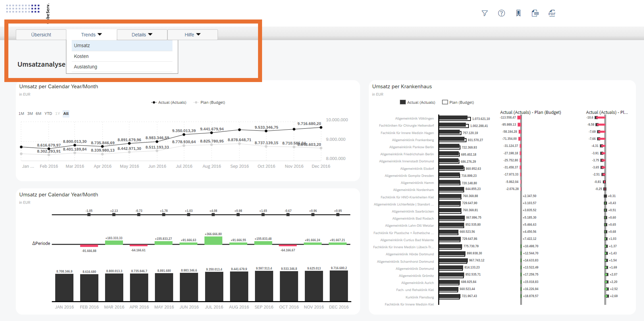This screenshot has height=321, width=644.
Task: Export the report as PDF
Action: (552, 13)
